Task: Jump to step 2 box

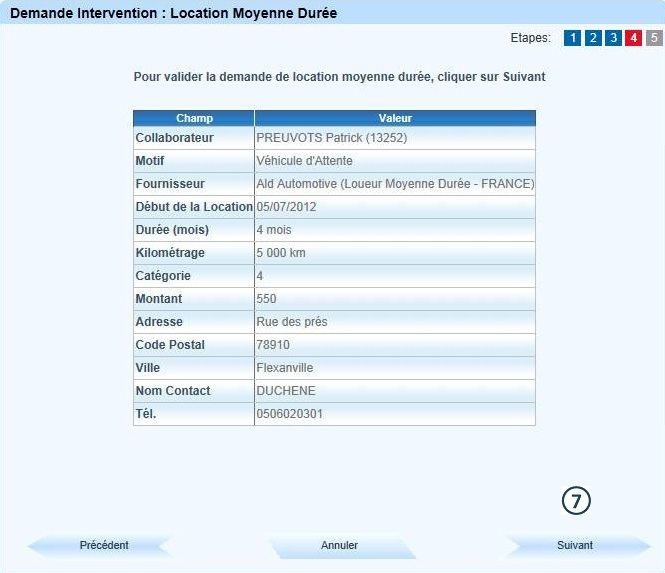Action: tap(593, 38)
